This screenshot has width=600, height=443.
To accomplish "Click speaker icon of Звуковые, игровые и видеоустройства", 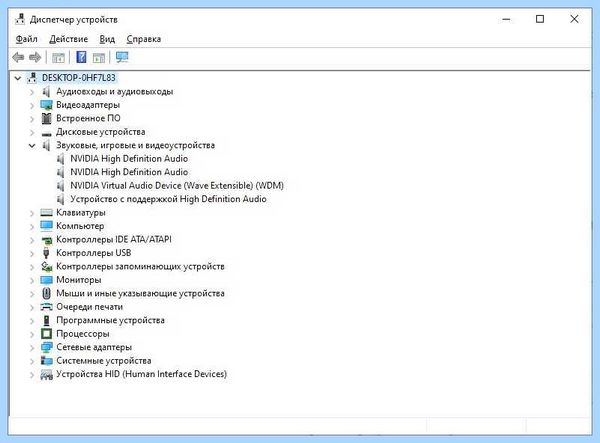I will [46, 145].
